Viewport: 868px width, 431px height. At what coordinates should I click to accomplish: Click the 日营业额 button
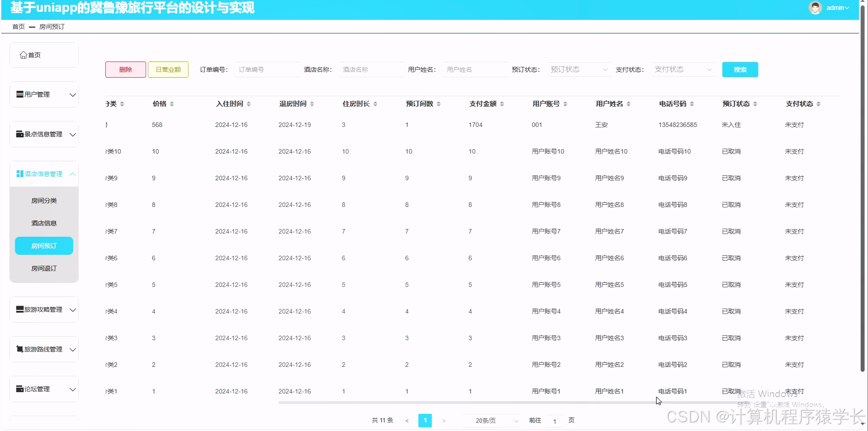pos(168,70)
